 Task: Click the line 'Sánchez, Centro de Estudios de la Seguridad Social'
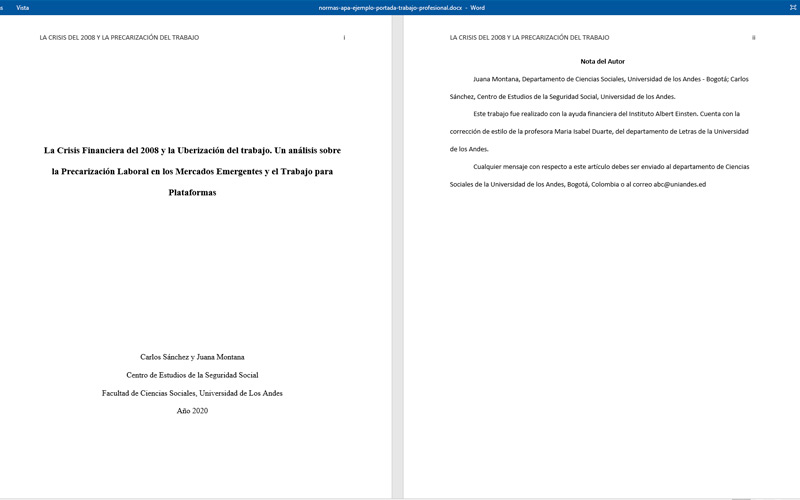pyautogui.click(x=562, y=96)
